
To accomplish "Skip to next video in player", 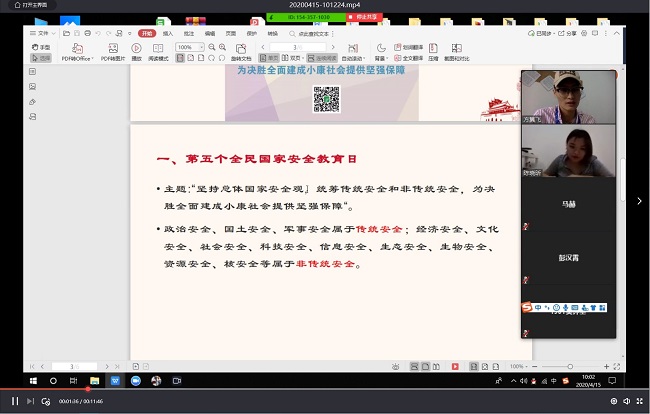I will (x=30, y=401).
